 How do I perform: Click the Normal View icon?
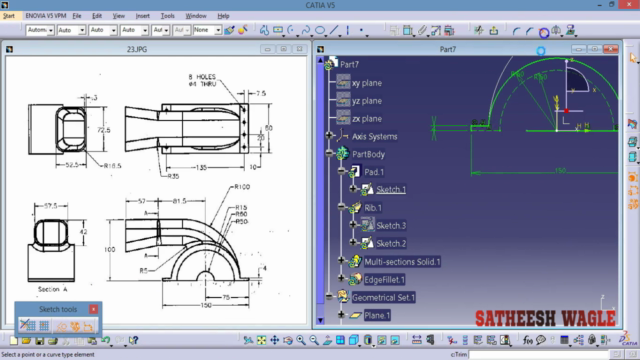(327, 340)
